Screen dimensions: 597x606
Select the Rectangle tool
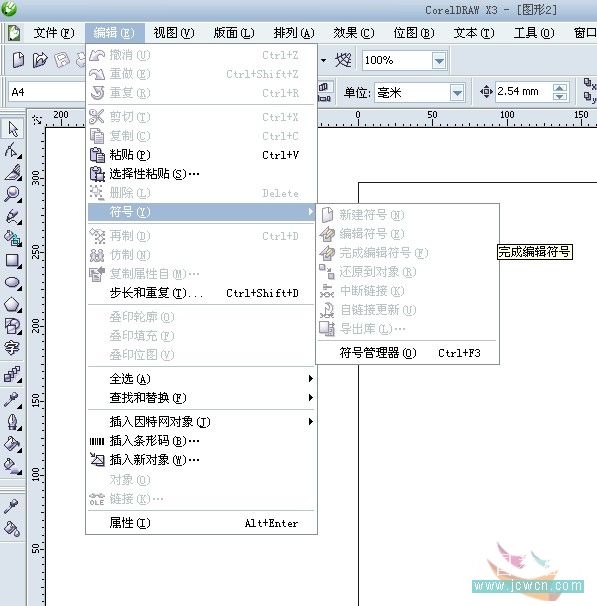tap(13, 260)
